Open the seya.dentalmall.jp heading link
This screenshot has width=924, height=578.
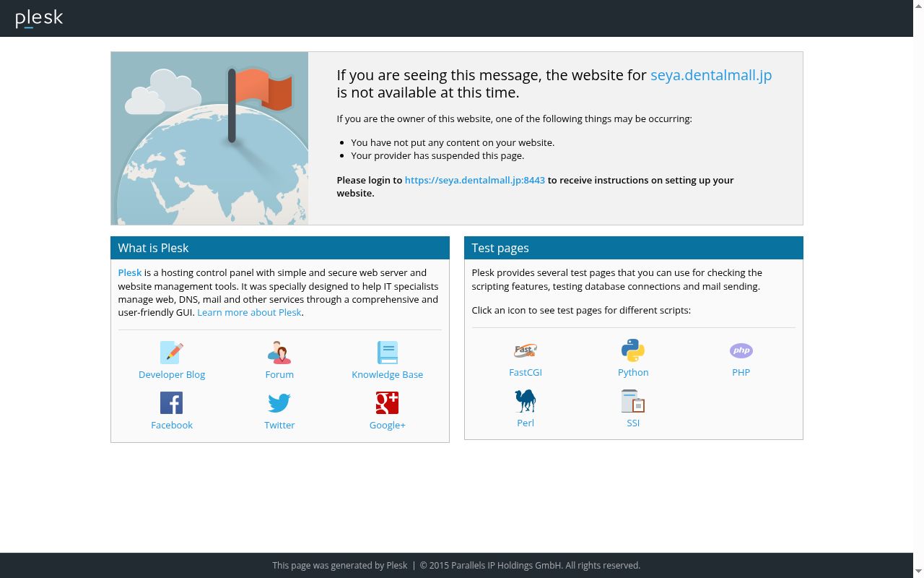(x=711, y=75)
